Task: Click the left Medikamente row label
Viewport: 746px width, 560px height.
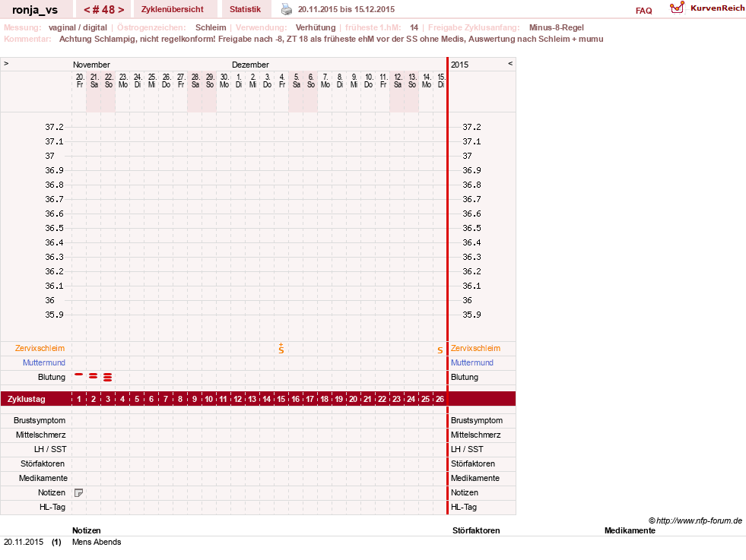Action: click(x=43, y=478)
